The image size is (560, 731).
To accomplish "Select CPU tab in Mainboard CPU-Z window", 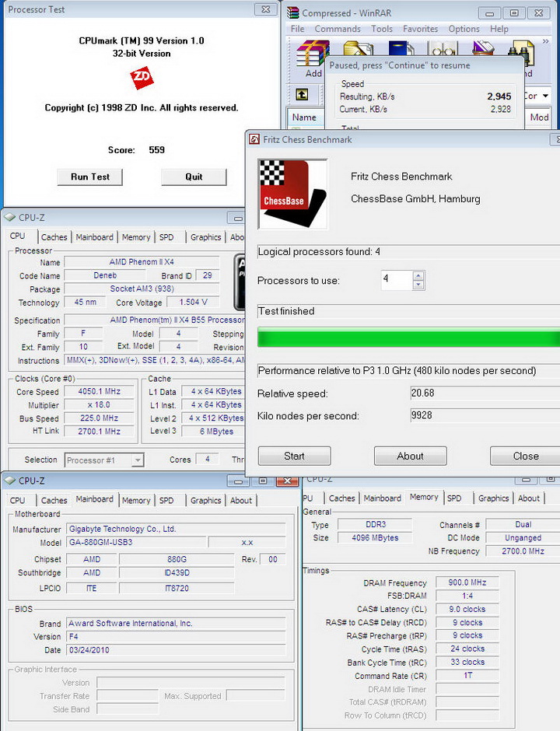I will [18, 500].
